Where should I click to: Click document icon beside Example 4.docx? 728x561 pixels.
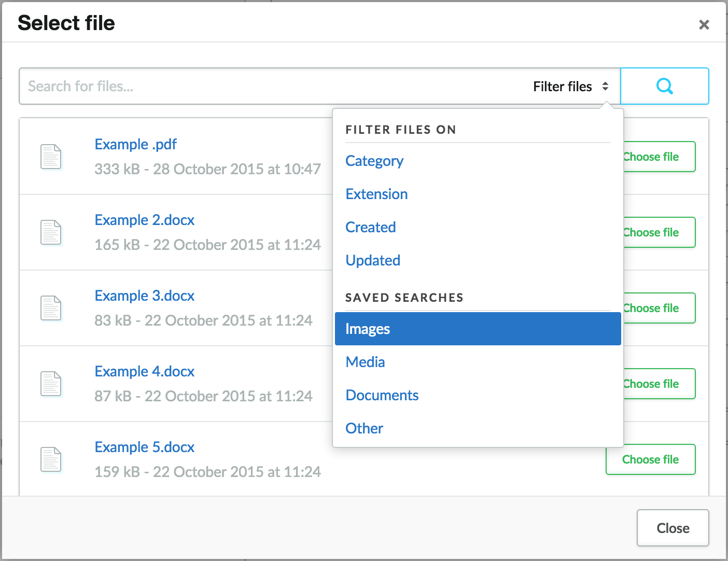(x=51, y=384)
